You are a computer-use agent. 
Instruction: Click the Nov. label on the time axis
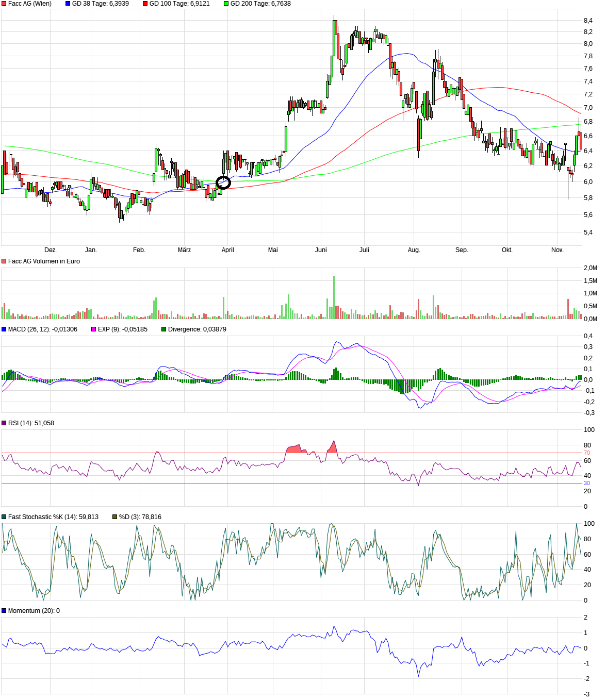[557, 250]
